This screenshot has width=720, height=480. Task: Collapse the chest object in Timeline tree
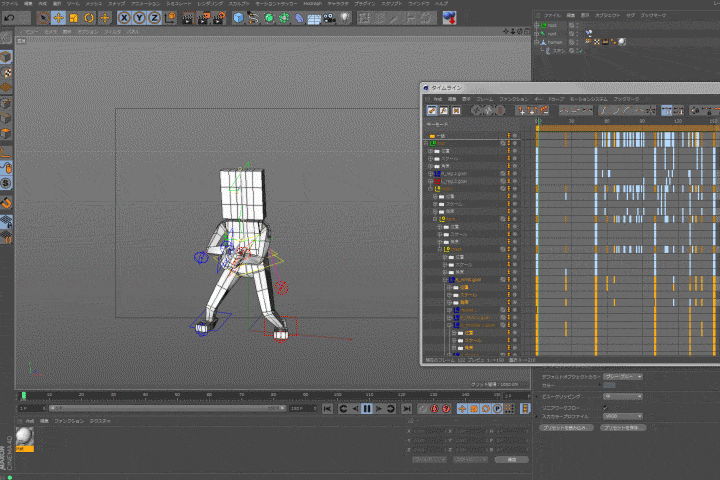(x=440, y=249)
